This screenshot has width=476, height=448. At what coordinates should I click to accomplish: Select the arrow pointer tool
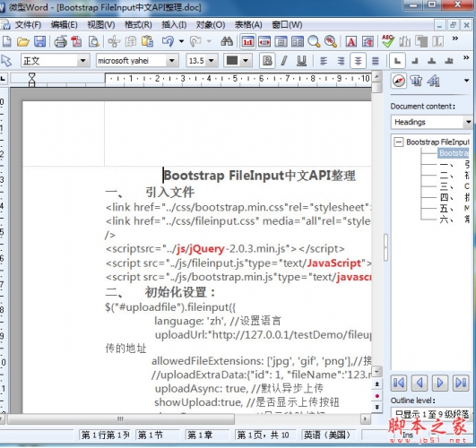click(x=6, y=61)
